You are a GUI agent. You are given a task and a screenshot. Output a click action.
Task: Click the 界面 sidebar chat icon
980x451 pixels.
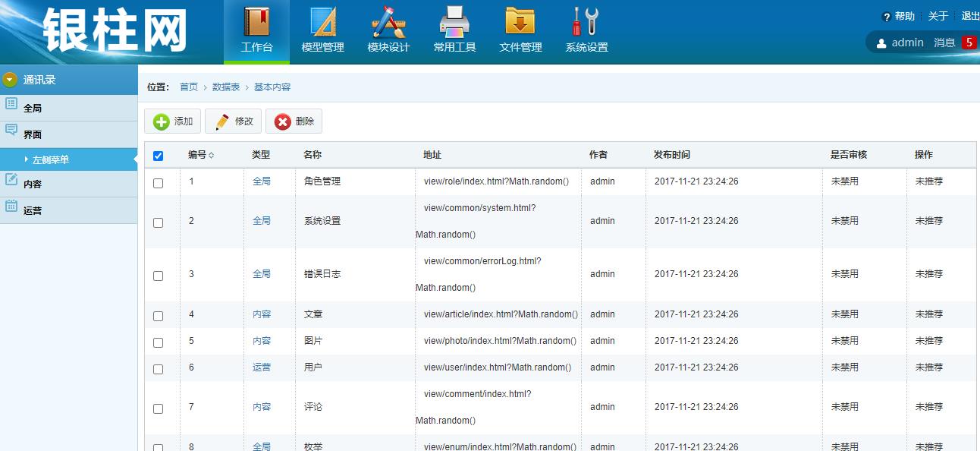point(11,131)
